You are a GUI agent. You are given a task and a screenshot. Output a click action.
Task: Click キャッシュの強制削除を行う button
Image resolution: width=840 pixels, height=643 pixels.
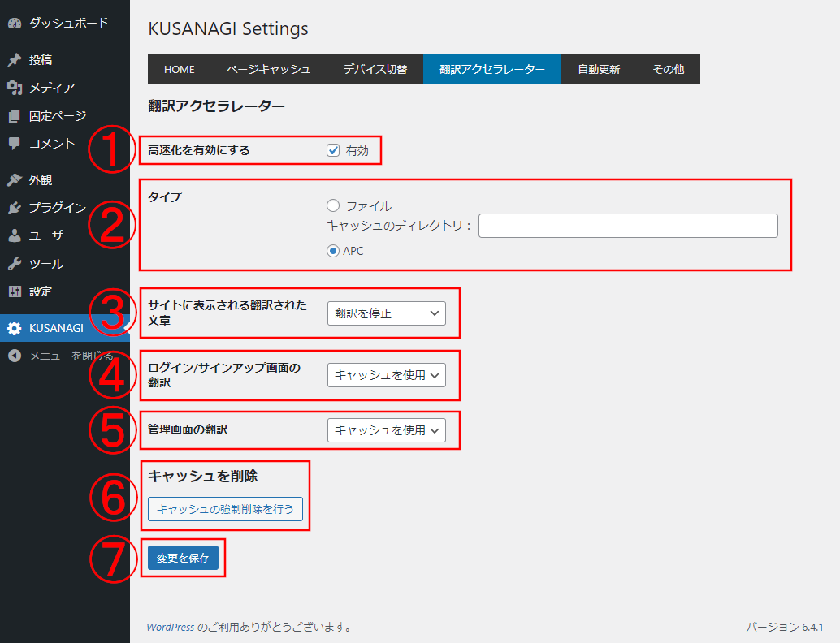point(224,509)
